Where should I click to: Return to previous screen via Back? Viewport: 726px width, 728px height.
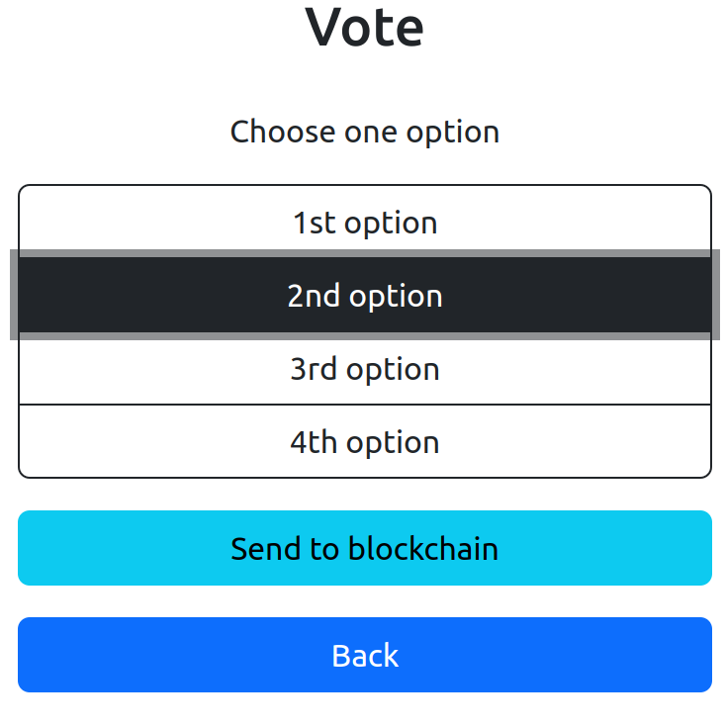coord(364,655)
